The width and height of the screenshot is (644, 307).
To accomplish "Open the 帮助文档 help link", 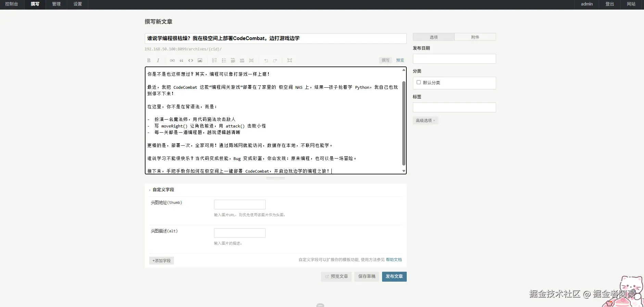I will [x=394, y=260].
